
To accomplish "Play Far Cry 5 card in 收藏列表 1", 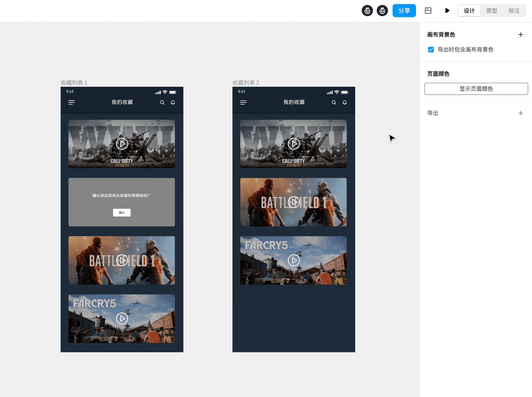I will [x=122, y=318].
